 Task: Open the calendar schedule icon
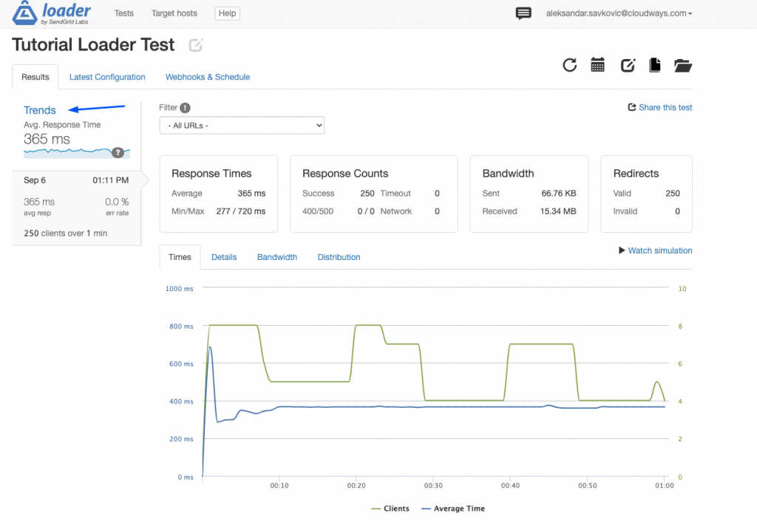pos(598,65)
